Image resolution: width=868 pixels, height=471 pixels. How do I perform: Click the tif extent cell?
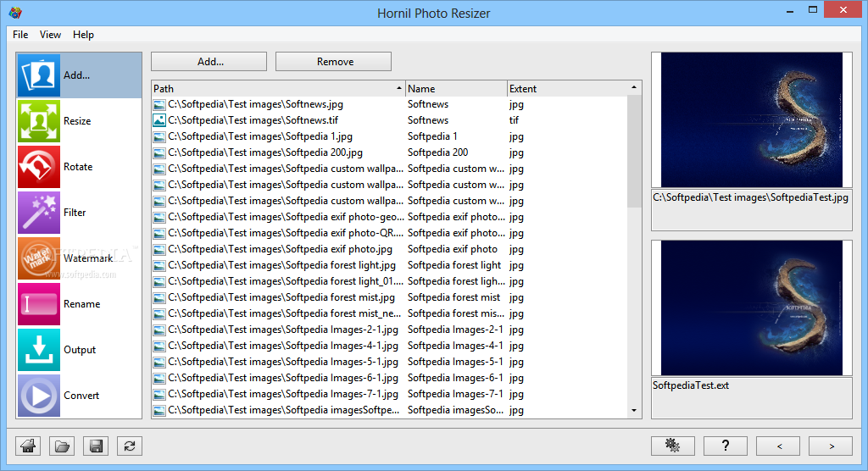pos(515,120)
